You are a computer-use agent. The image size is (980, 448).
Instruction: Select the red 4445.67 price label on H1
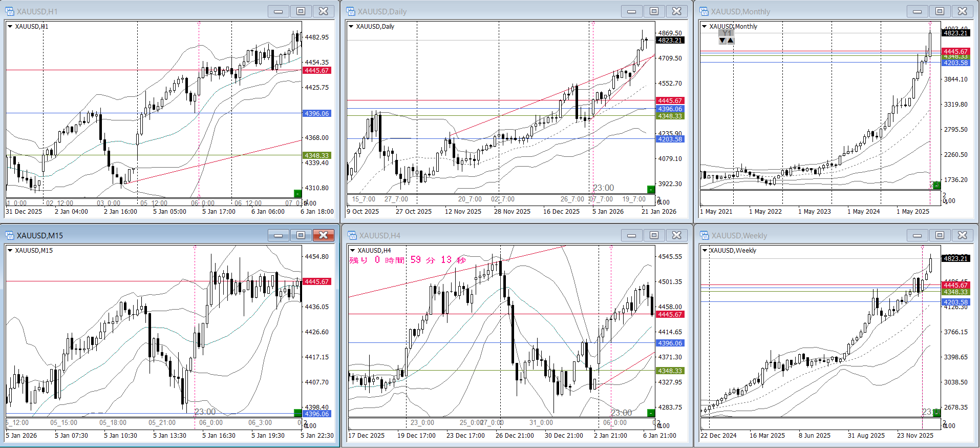pyautogui.click(x=317, y=71)
